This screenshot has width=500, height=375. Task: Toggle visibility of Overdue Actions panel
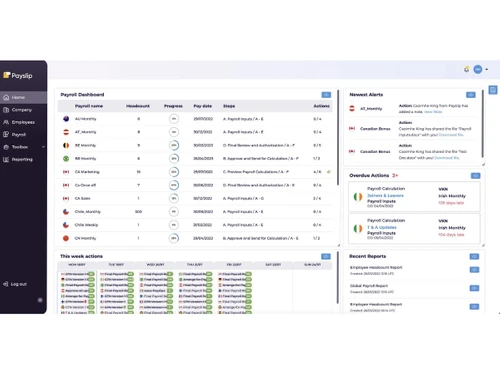tap(475, 176)
